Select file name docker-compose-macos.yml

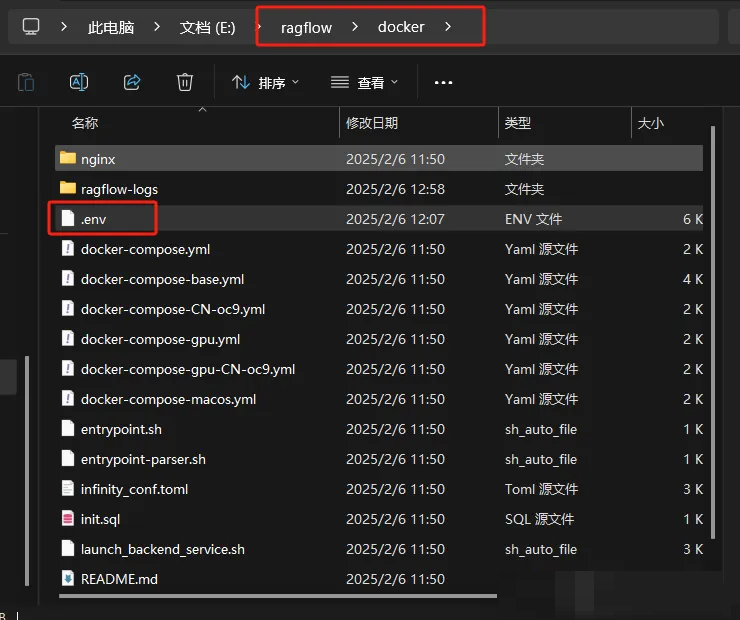pyautogui.click(x=168, y=399)
